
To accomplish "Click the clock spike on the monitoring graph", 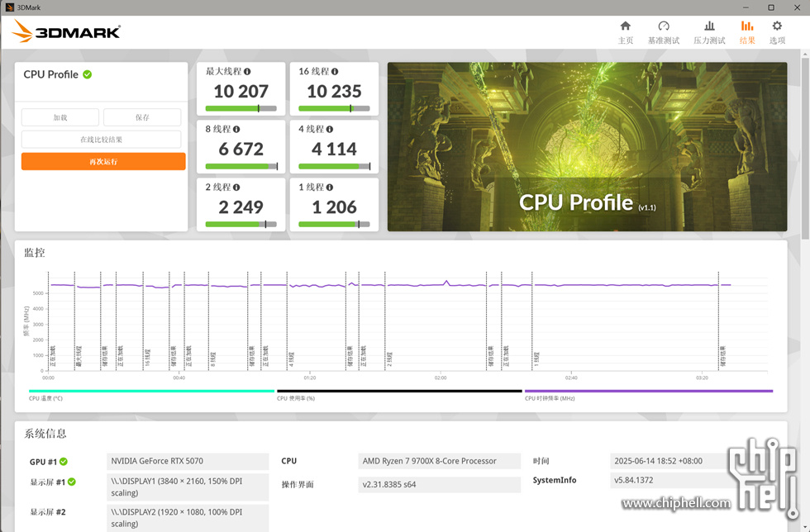I will pos(446,282).
